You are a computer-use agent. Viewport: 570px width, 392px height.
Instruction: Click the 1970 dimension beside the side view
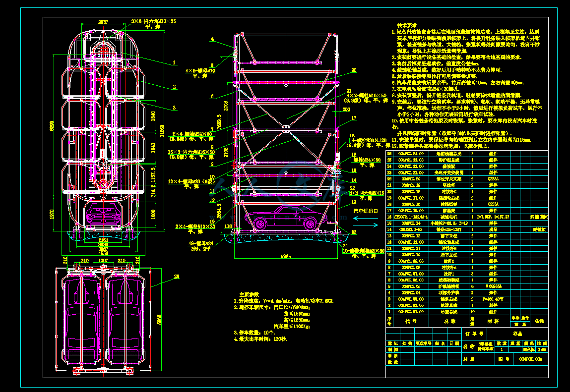(x=52, y=215)
